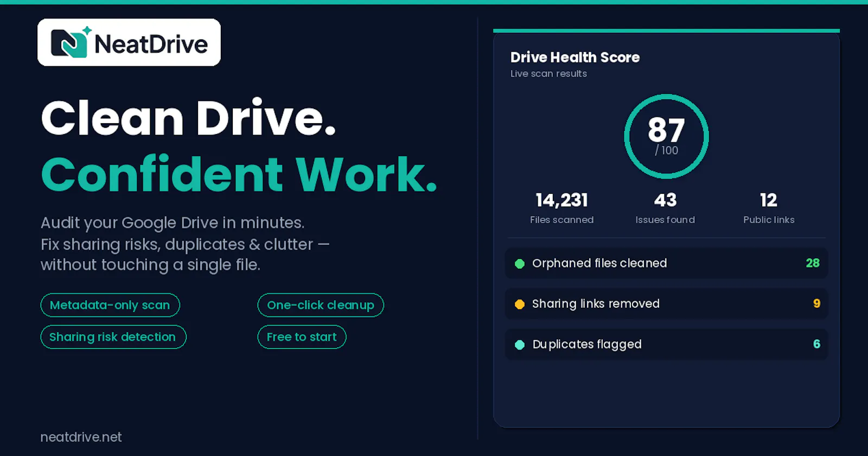
Task: Click the Files scanned label
Action: (562, 220)
